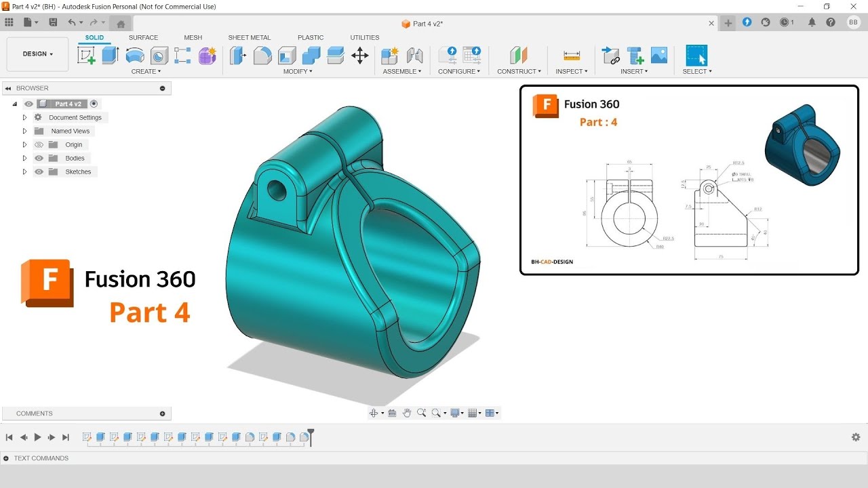Screen dimensions: 868x488
Task: Switch to the MESH tab
Action: tap(193, 37)
